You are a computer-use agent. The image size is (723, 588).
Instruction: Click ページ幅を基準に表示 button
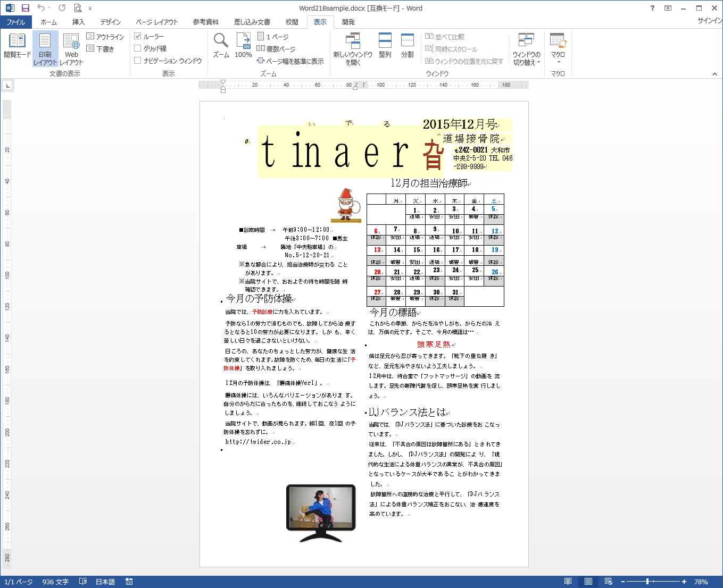[290, 61]
